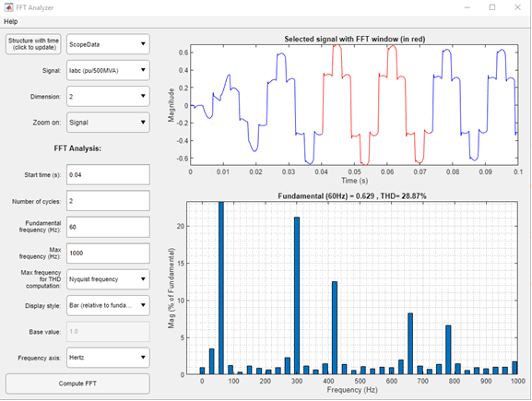Maximize the FFT Analyzer window
This screenshot has height=401, width=532.
[492, 7]
